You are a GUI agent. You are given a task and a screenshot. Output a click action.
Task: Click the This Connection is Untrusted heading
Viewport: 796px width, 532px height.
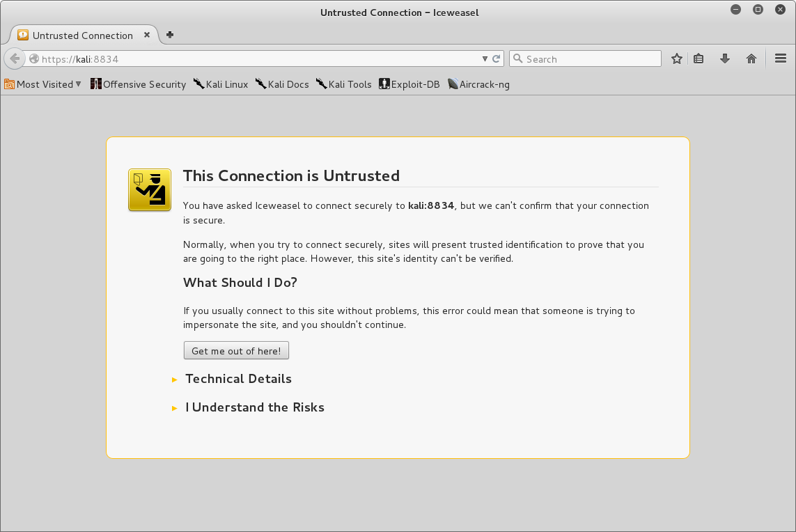coord(291,175)
